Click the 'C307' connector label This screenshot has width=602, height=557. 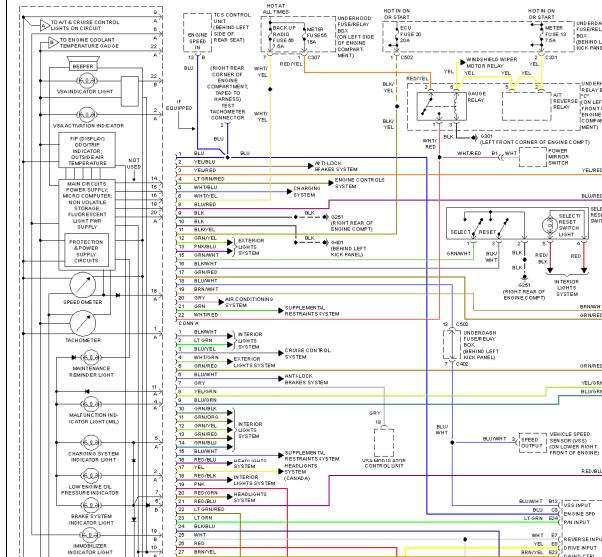pos(314,58)
